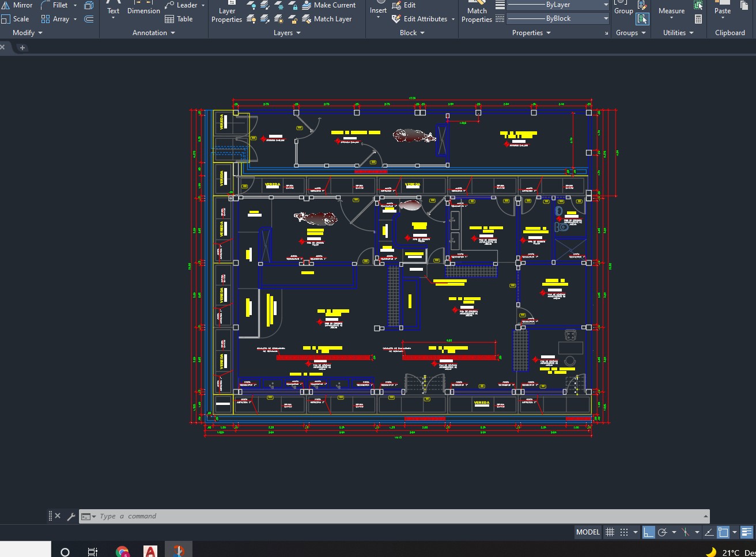Viewport: 756px width, 557px height.
Task: Toggle Ortho mode in status bar
Action: point(648,532)
